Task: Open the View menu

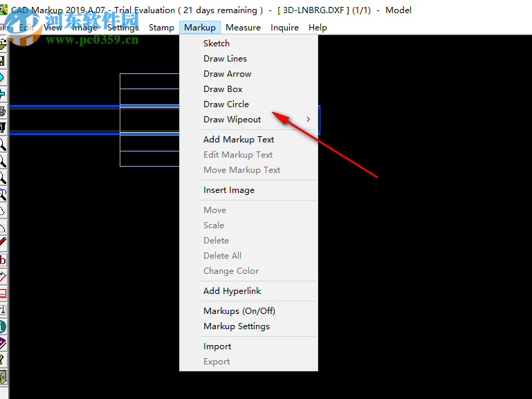Action: 53,28
